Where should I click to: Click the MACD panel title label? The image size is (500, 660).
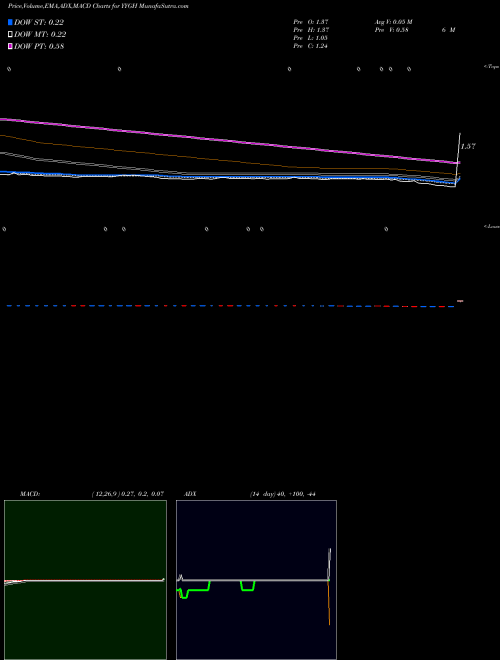[x=30, y=494]
